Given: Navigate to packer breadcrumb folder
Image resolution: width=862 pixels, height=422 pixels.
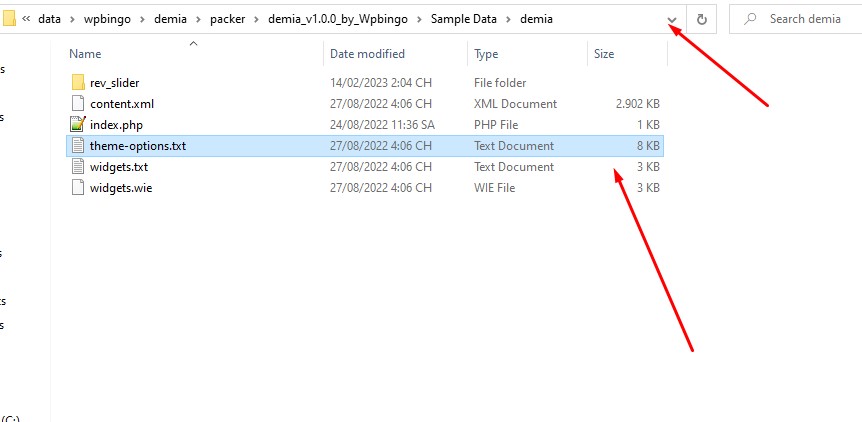Looking at the screenshot, I should (228, 19).
